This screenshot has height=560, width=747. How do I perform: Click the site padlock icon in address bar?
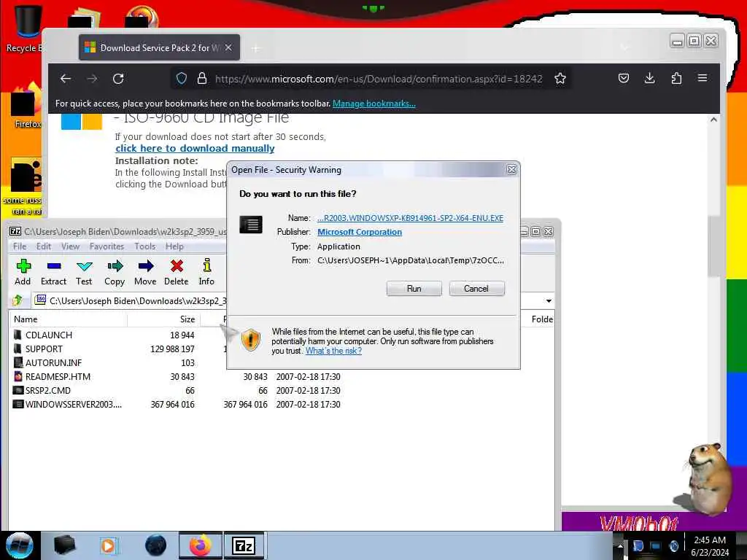coord(202,79)
